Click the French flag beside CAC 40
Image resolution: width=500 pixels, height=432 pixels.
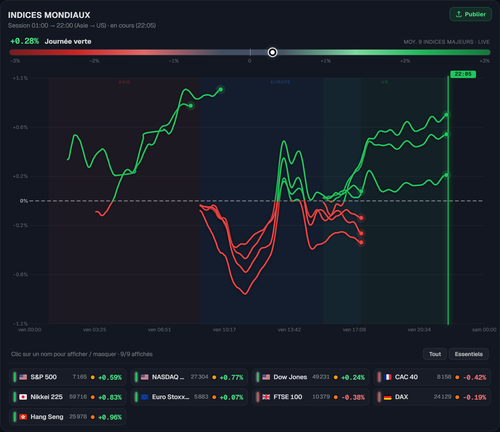coord(387,377)
